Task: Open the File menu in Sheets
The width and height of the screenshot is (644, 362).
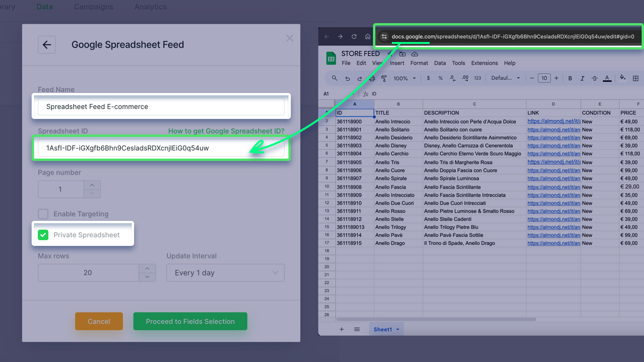Action: pos(346,63)
